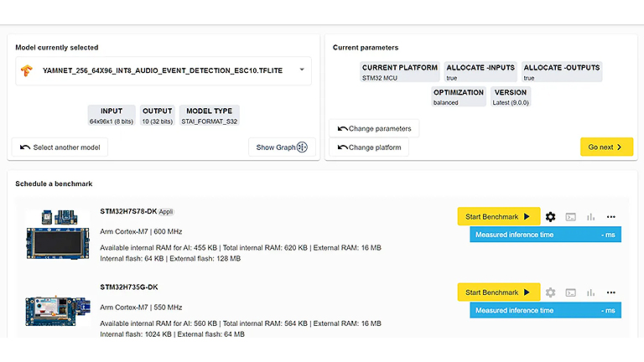The height and width of the screenshot is (362, 644).
Task: Click Change platform
Action: coord(369,147)
